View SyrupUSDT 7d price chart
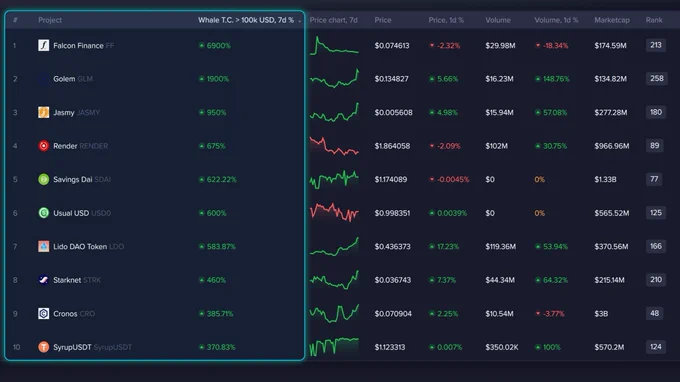The width and height of the screenshot is (680, 382). coord(334,347)
